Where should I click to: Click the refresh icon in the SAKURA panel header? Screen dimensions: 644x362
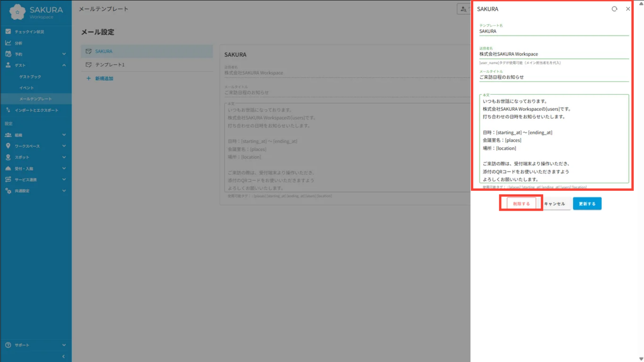[x=614, y=9]
